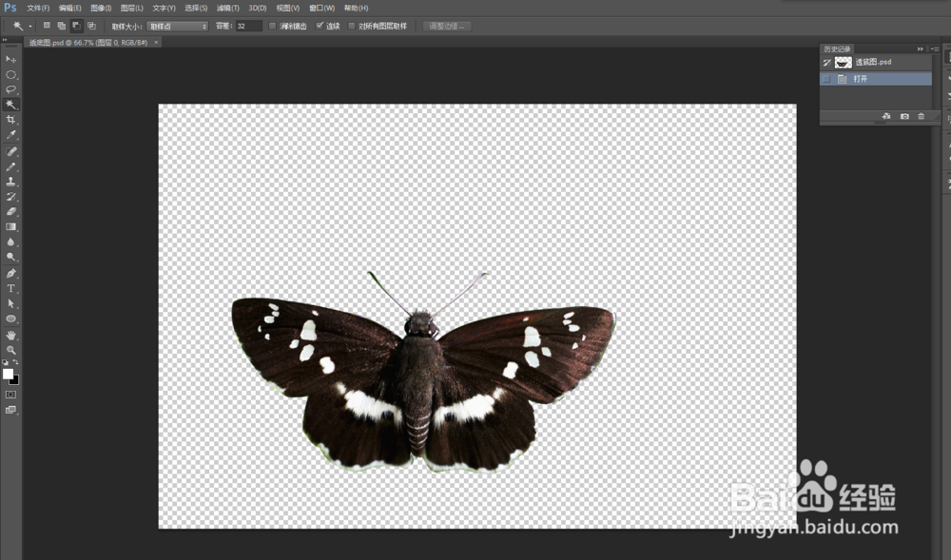
Task: Open the History panel flyout menu
Action: pyautogui.click(x=934, y=48)
